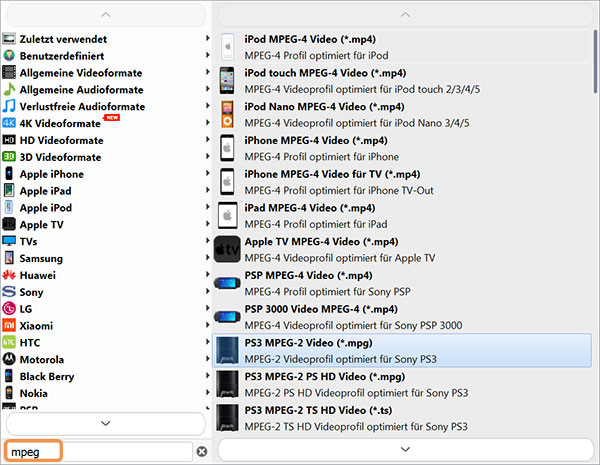Select iPhone MPEG-4 Video (*.mp4) profile
The width and height of the screenshot is (600, 465).
(402, 148)
